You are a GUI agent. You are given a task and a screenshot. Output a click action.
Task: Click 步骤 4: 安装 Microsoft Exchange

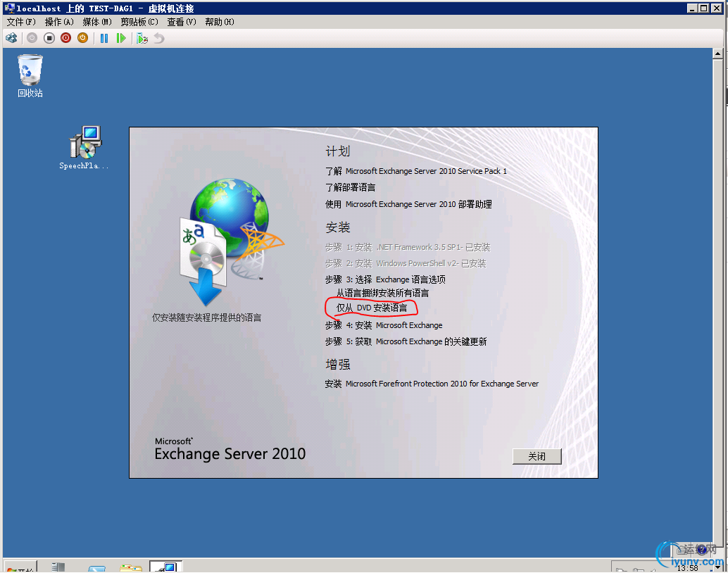[x=384, y=325]
